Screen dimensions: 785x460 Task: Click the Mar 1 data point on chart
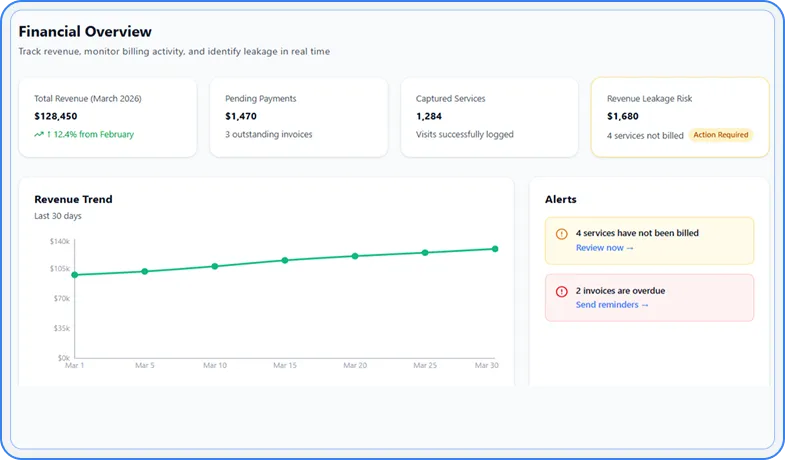pos(74,275)
